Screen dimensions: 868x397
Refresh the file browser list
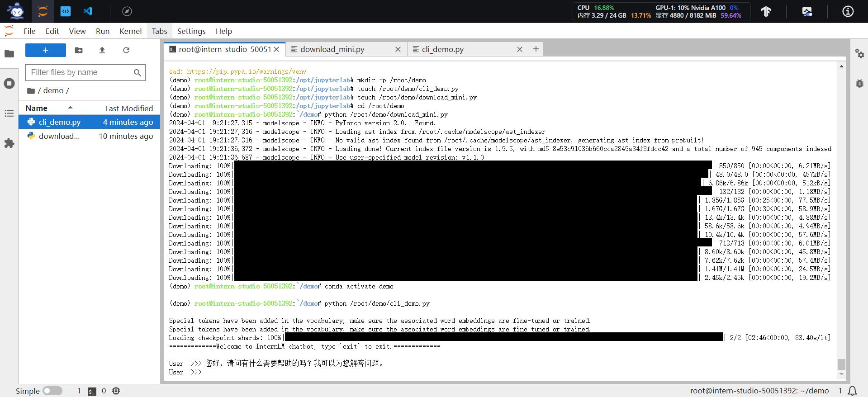click(126, 50)
